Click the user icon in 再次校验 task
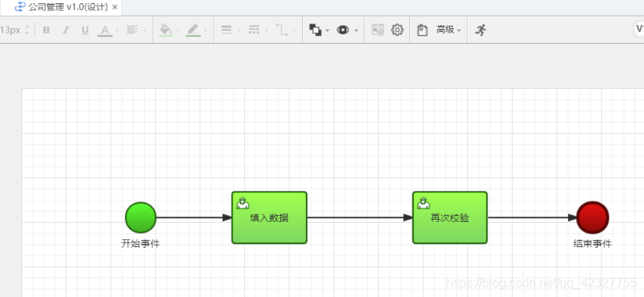The height and width of the screenshot is (297, 644). tap(423, 202)
